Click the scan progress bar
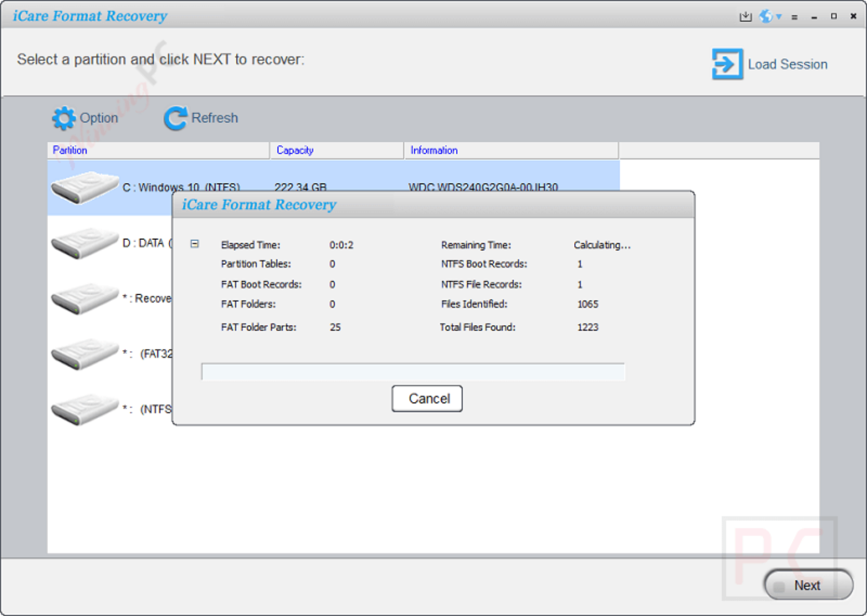 point(413,372)
